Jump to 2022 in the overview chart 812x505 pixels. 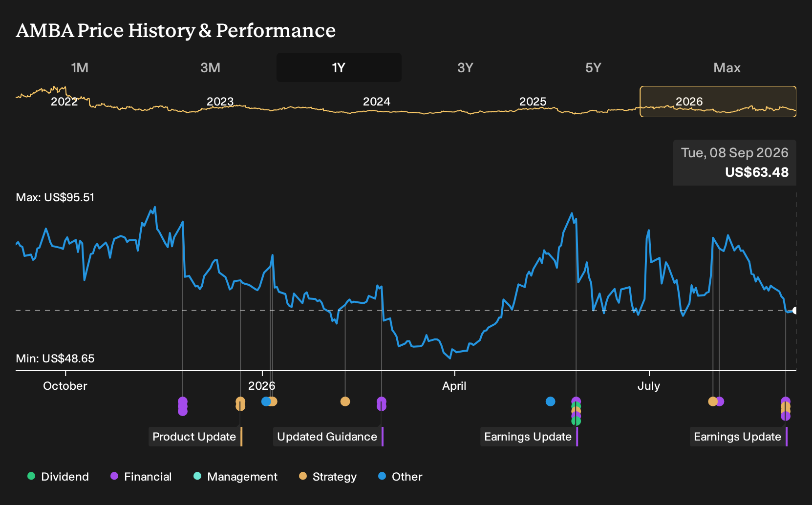pos(64,102)
